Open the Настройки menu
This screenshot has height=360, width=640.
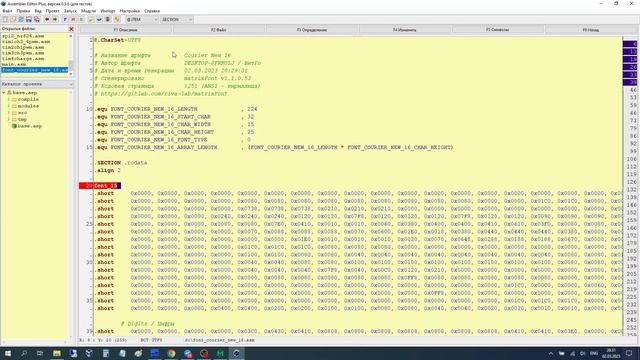130,11
